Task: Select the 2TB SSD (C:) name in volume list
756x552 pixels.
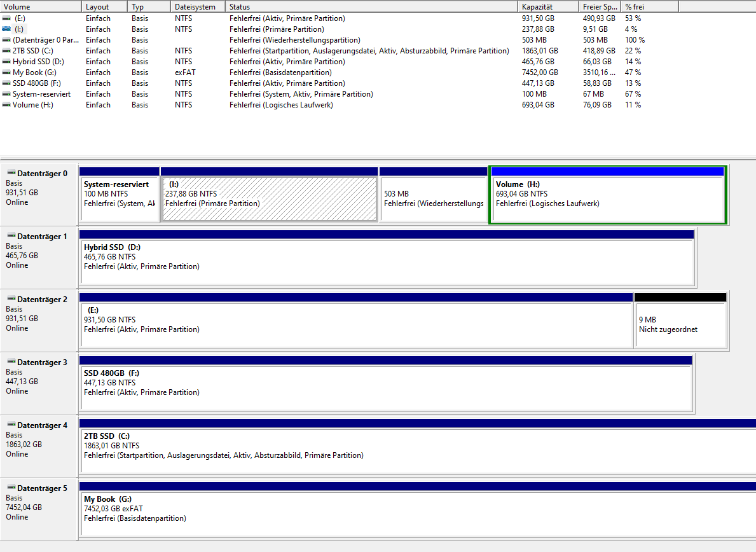Action: (x=33, y=51)
